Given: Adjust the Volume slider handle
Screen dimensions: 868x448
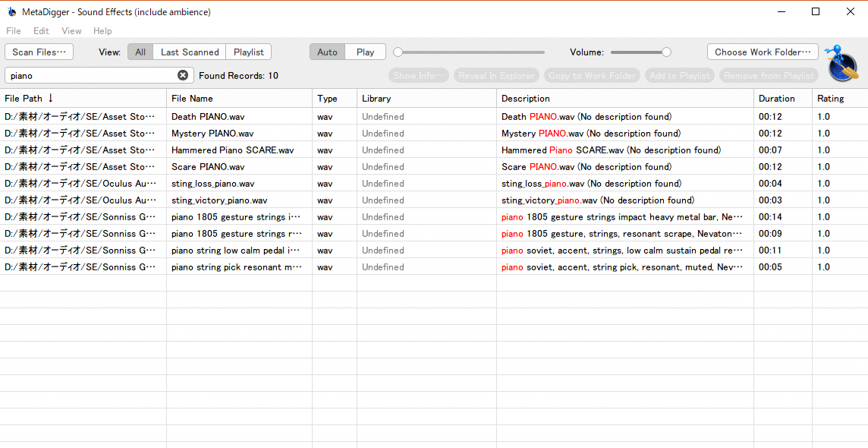Looking at the screenshot, I should pos(666,52).
